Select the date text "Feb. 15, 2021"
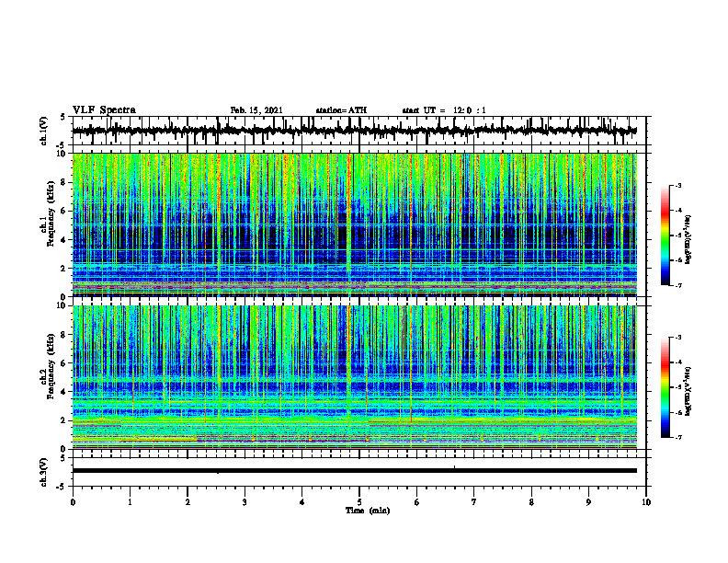This screenshot has height=563, width=728. tap(256, 110)
